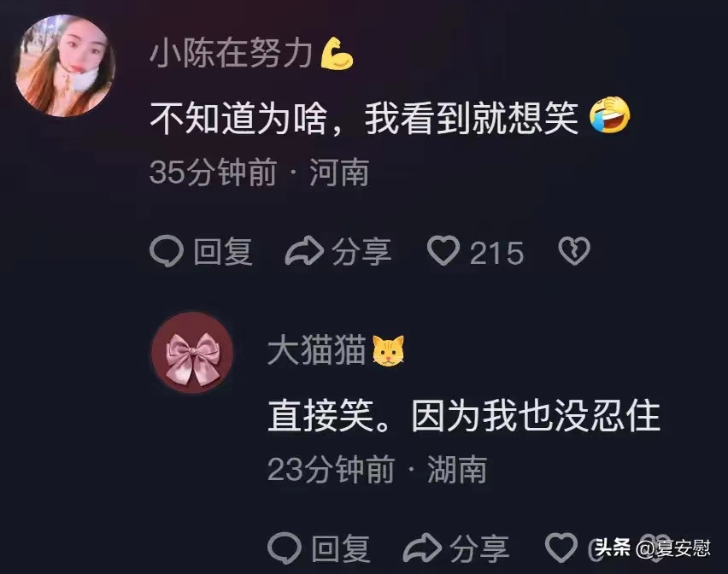Tap reply text 直接笑。因为我也没忍住

pyautogui.click(x=464, y=415)
